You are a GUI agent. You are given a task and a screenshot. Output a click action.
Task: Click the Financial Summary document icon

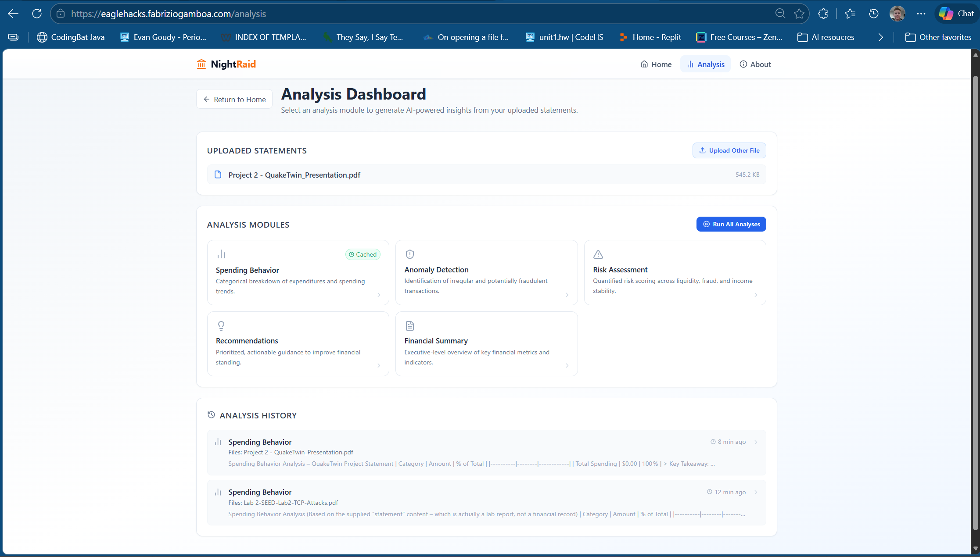click(409, 325)
